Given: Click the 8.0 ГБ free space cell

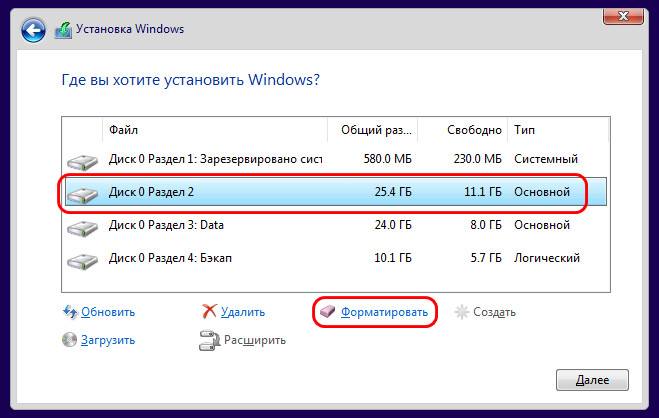Looking at the screenshot, I should 485,225.
